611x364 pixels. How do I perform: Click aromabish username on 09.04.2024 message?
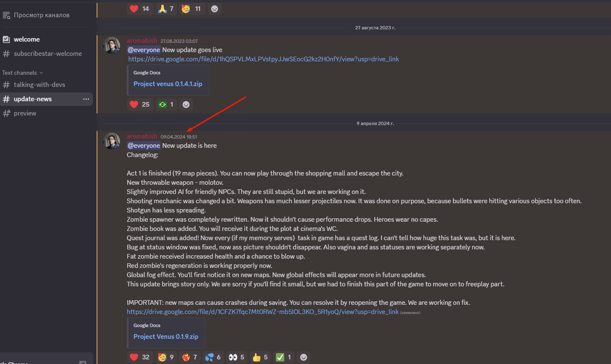coord(142,136)
